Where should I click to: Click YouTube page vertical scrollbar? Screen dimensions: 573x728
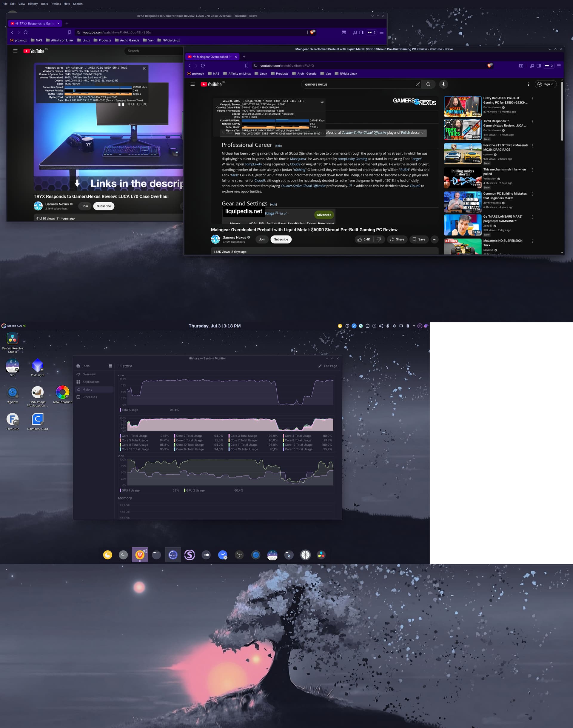[562, 111]
